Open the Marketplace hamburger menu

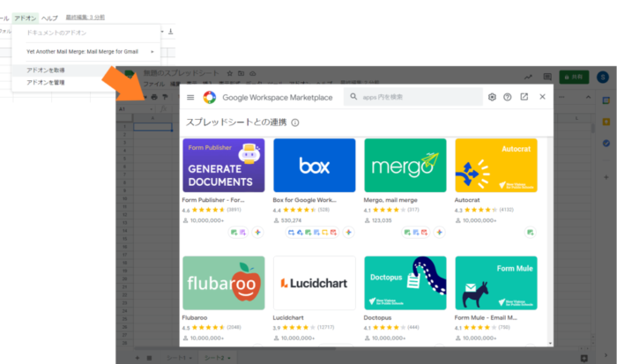(x=190, y=97)
